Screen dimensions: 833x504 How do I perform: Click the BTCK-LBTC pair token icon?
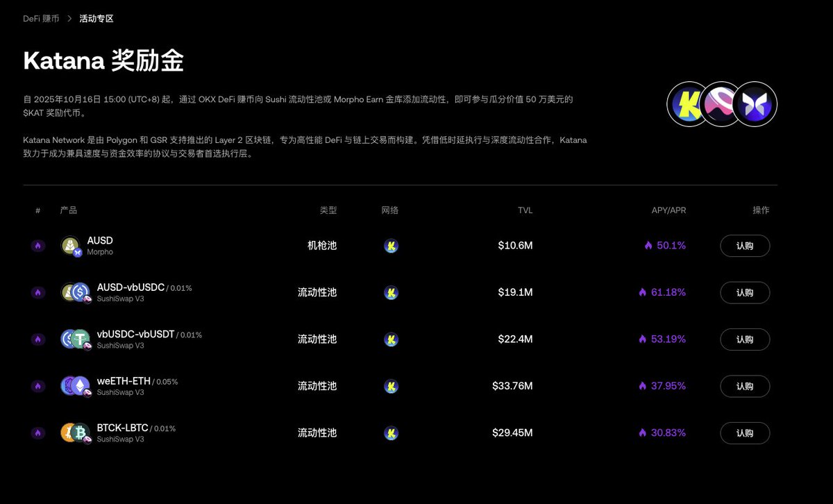[76, 432]
